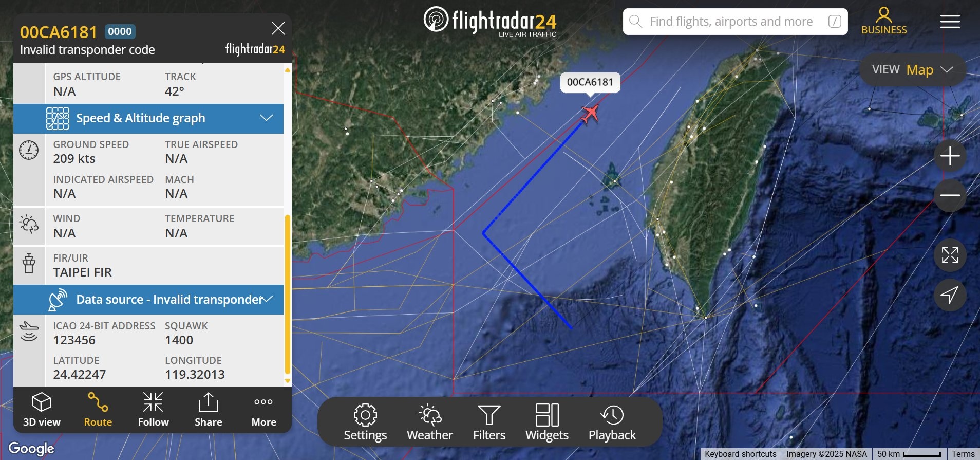Screen dimensions: 980x460
Task: Open the Widgets panel
Action: click(x=547, y=422)
